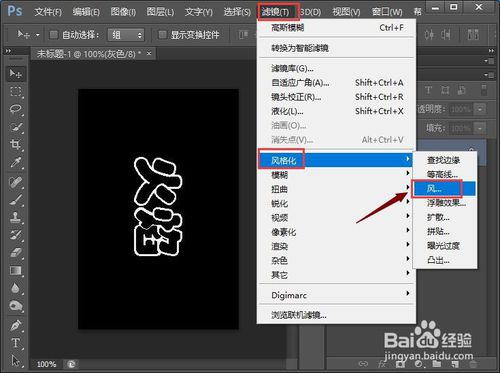Click the layer style fx icon
The height and width of the screenshot is (373, 500).
pyautogui.click(x=382, y=364)
